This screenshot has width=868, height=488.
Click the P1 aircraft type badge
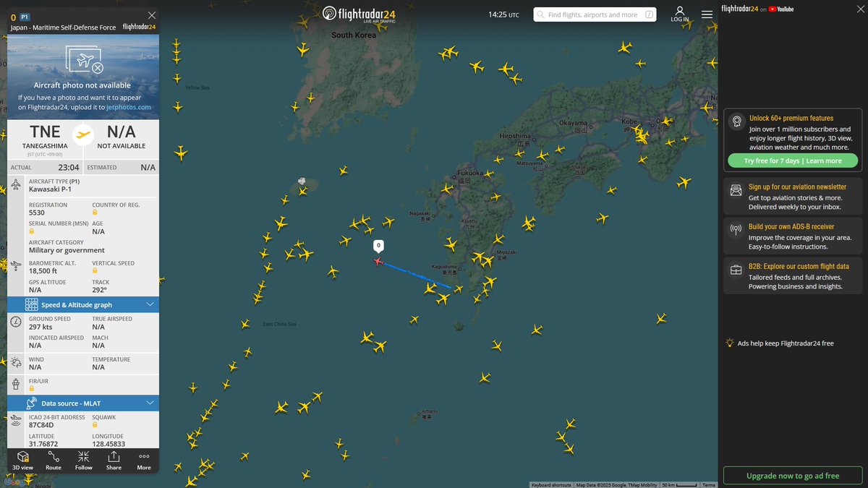[25, 16]
